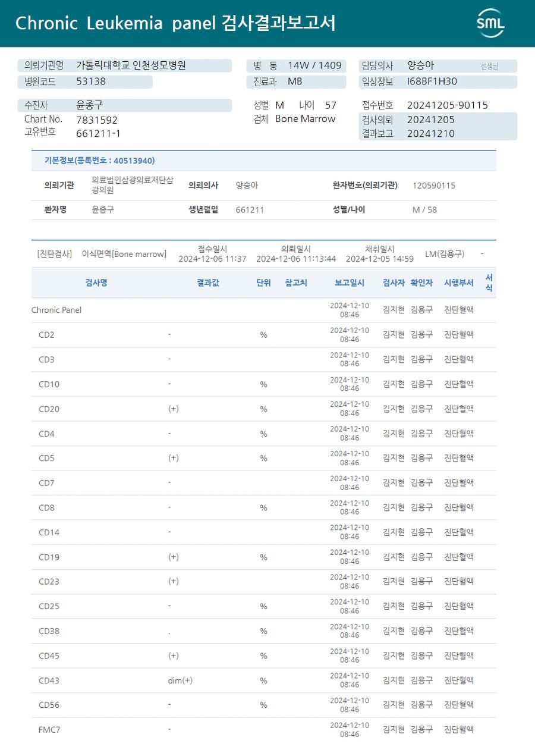
Task: Click the 'CD3' test name
Action: click(x=46, y=360)
